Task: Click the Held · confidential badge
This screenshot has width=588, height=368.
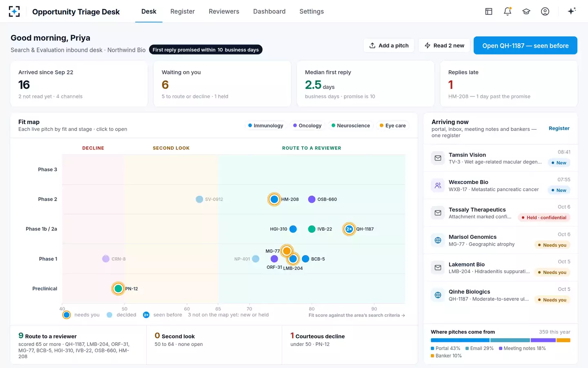Action: tap(544, 218)
